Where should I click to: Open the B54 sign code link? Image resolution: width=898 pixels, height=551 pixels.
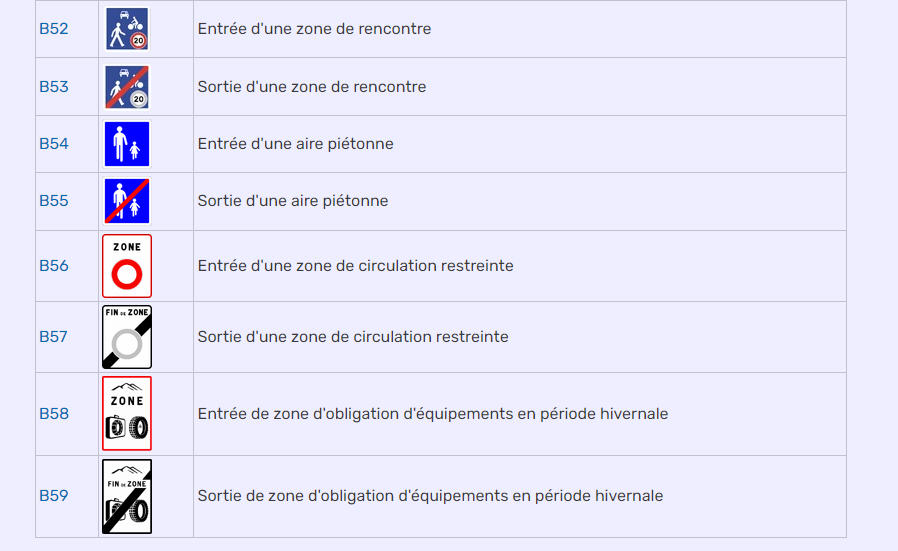click(54, 144)
